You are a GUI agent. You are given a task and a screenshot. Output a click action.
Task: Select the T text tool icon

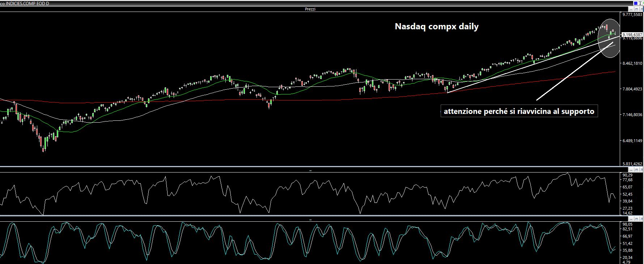tap(640, 3)
